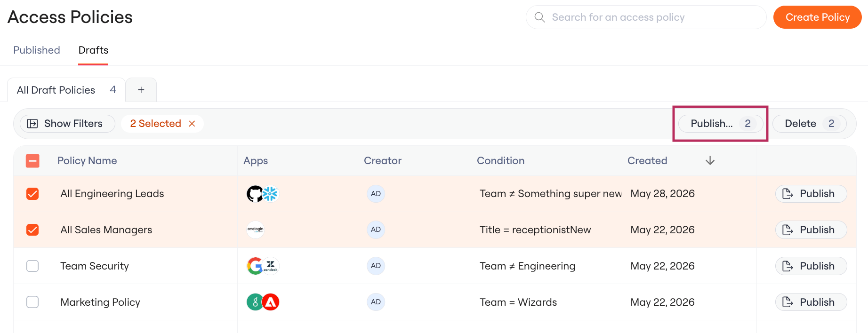Click the condition 'Title = receptionistNew'

coord(535,230)
